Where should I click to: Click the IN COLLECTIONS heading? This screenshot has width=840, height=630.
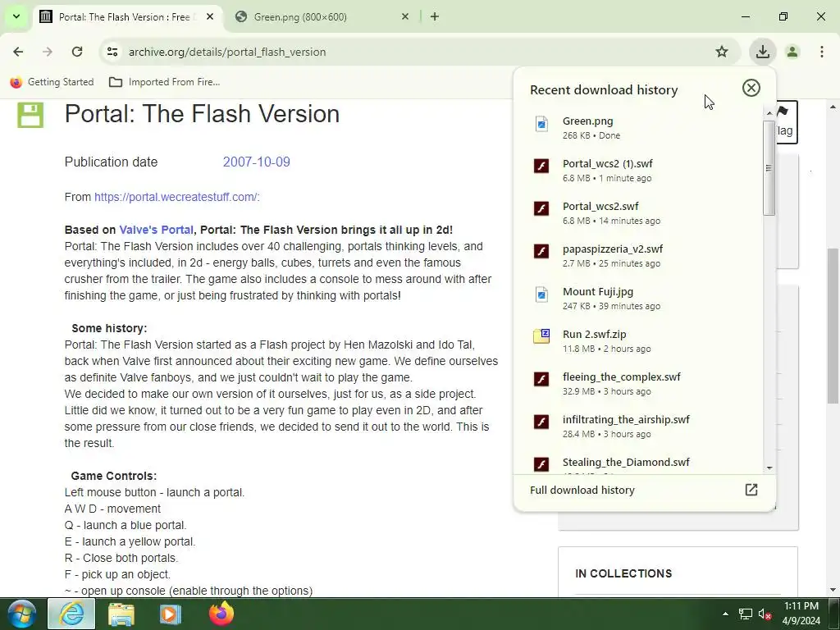[623, 573]
